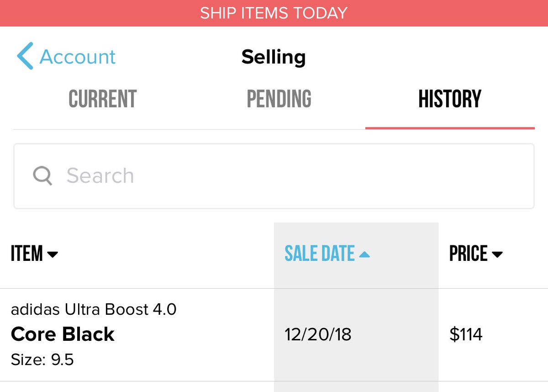Open the adidas Ultra Boost 4.0 listing
The image size is (548, 392).
click(x=94, y=310)
